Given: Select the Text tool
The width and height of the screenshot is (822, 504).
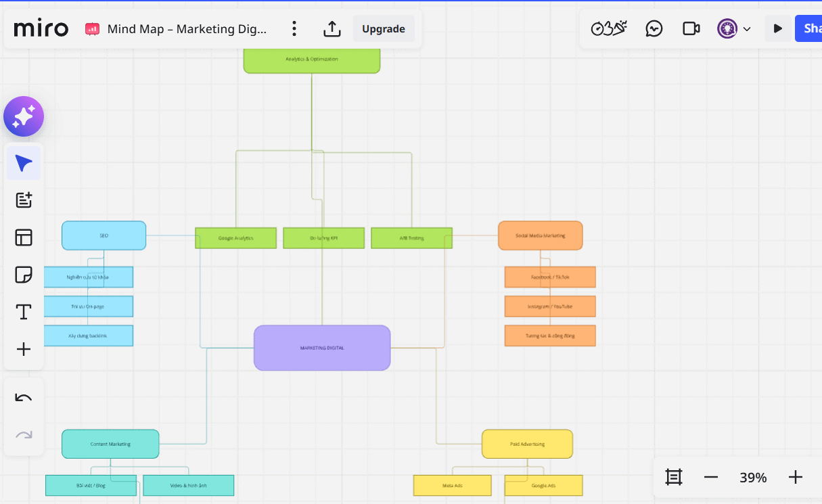Looking at the screenshot, I should coord(24,312).
